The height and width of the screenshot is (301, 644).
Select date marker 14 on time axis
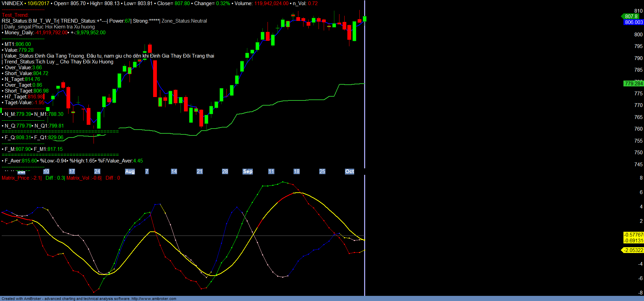pos(174,171)
